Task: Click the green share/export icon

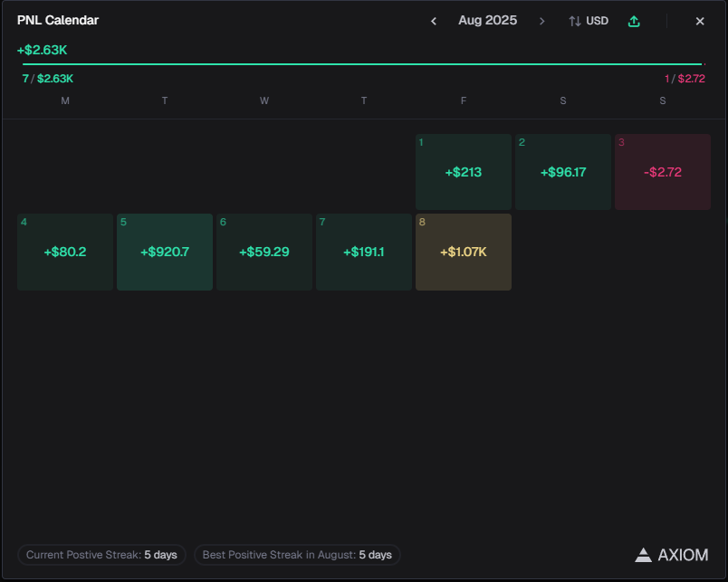Action: (x=634, y=21)
